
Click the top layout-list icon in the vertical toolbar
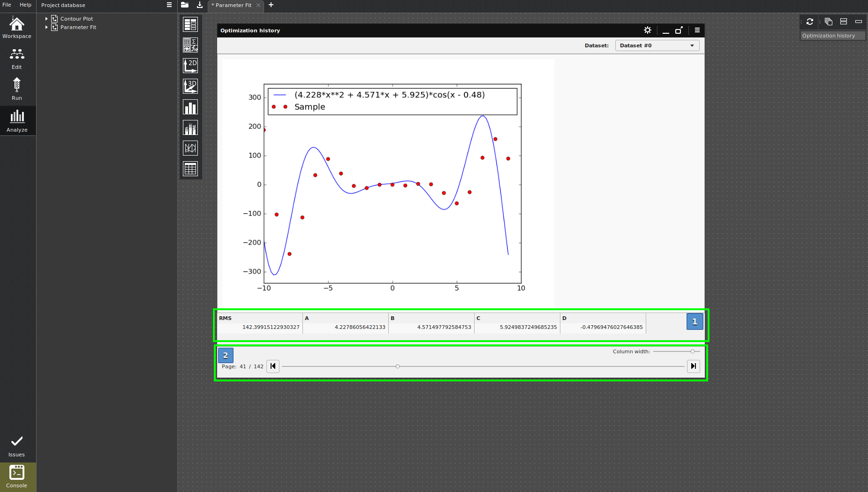190,24
